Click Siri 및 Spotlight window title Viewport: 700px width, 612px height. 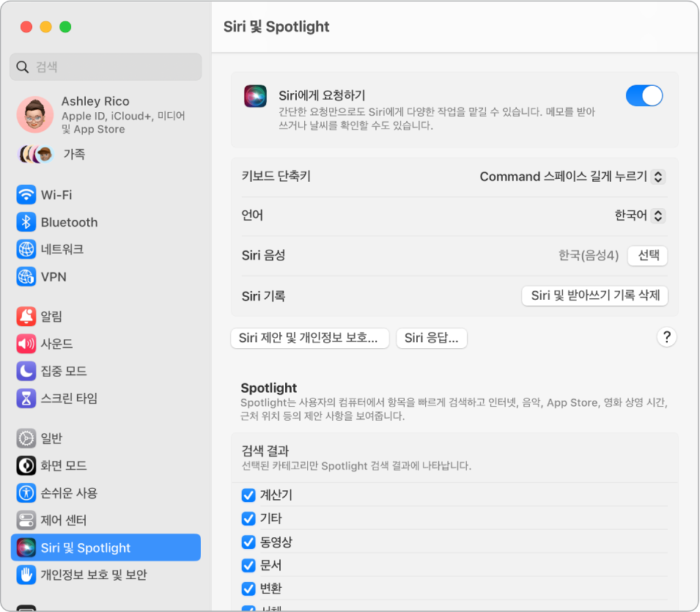click(x=276, y=26)
